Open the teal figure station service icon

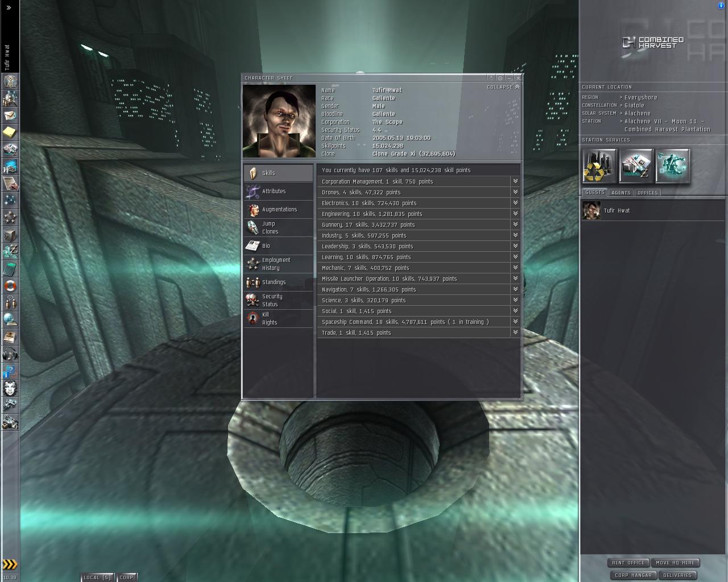coord(672,166)
